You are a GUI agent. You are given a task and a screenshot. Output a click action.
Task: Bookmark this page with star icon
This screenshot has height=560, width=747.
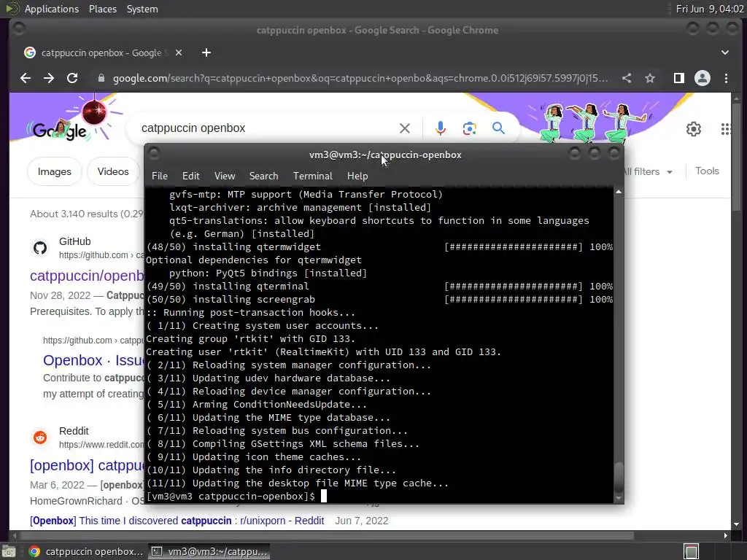click(650, 78)
